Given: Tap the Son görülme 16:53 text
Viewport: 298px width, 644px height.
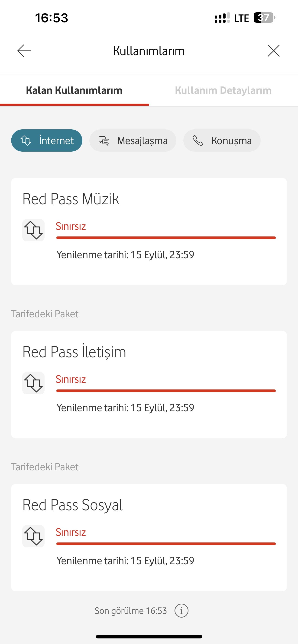Looking at the screenshot, I should click(x=131, y=611).
